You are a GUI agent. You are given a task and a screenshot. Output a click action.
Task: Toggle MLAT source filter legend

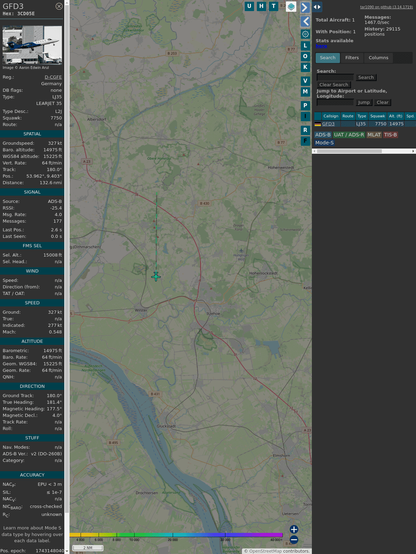pyautogui.click(x=374, y=135)
